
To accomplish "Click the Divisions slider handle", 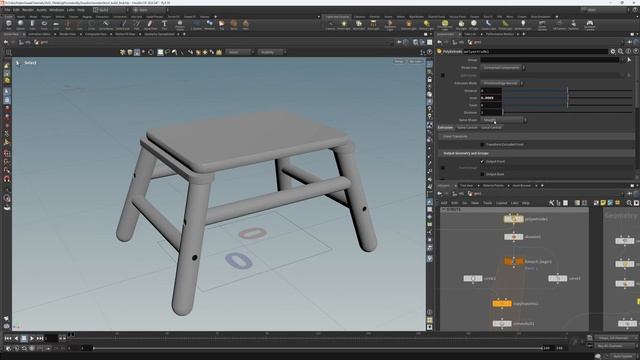I will point(503,113).
